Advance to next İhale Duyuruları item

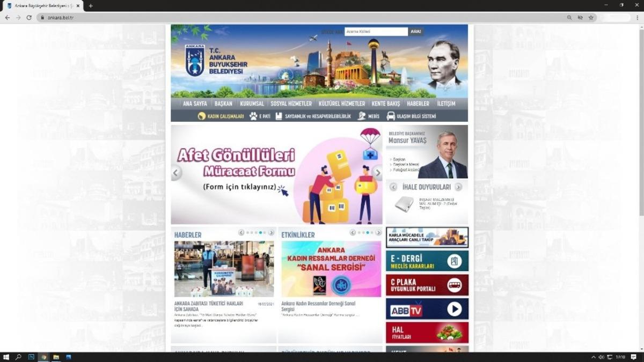458,187
